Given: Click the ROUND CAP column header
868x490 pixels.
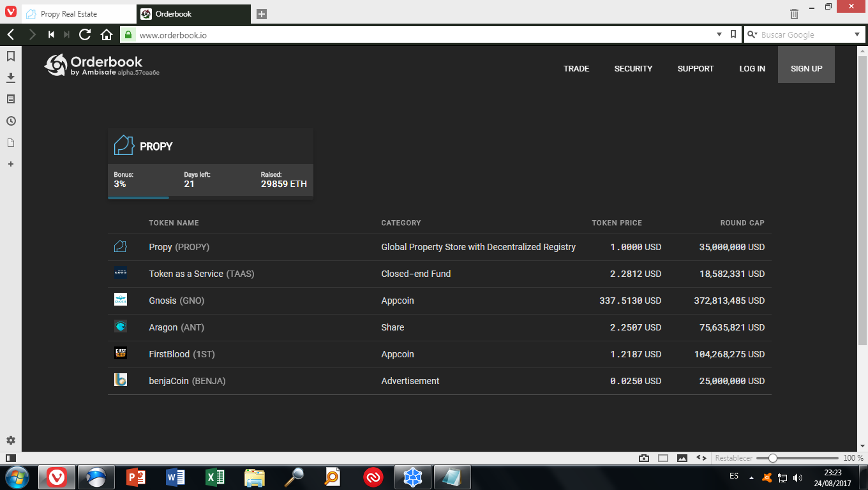Looking at the screenshot, I should pos(742,223).
